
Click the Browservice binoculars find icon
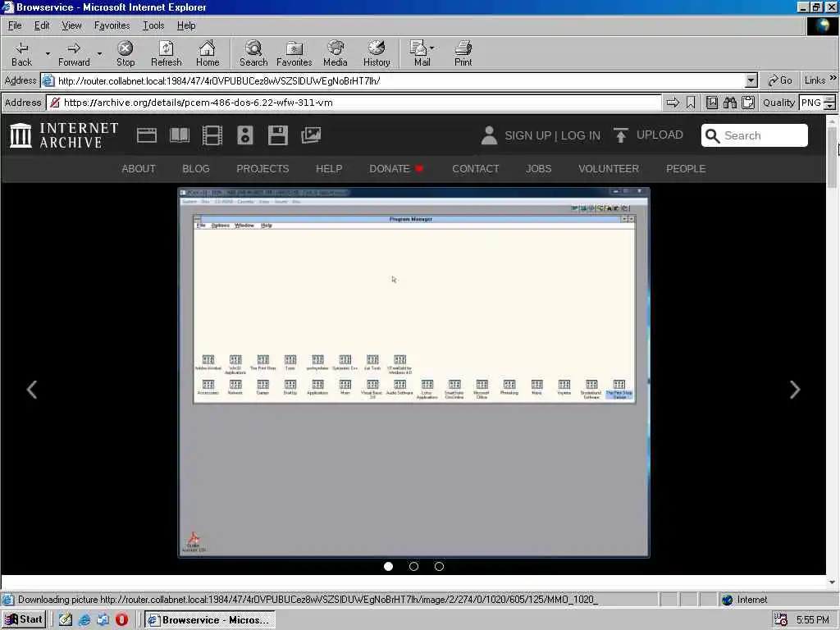pos(729,103)
